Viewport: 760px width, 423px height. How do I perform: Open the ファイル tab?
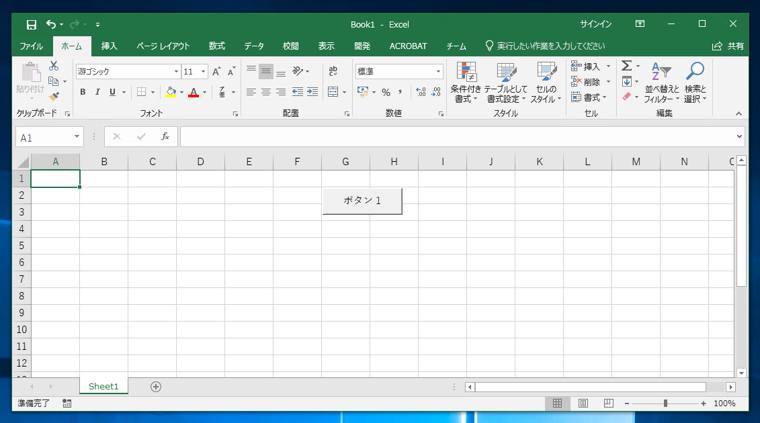point(32,46)
